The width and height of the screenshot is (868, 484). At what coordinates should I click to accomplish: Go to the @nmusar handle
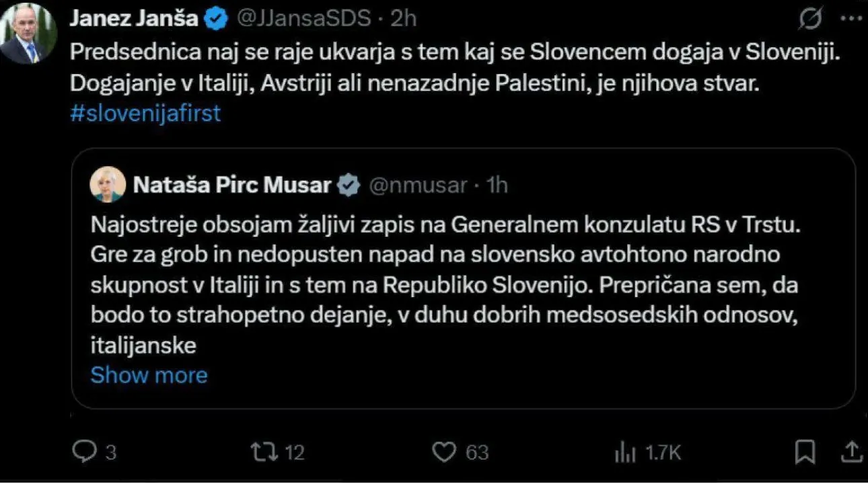(417, 185)
